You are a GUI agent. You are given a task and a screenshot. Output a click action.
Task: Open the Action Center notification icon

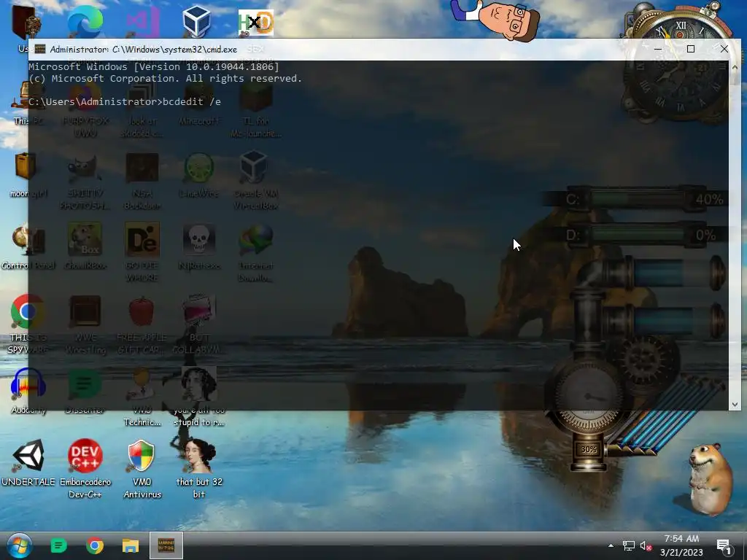(x=724, y=547)
